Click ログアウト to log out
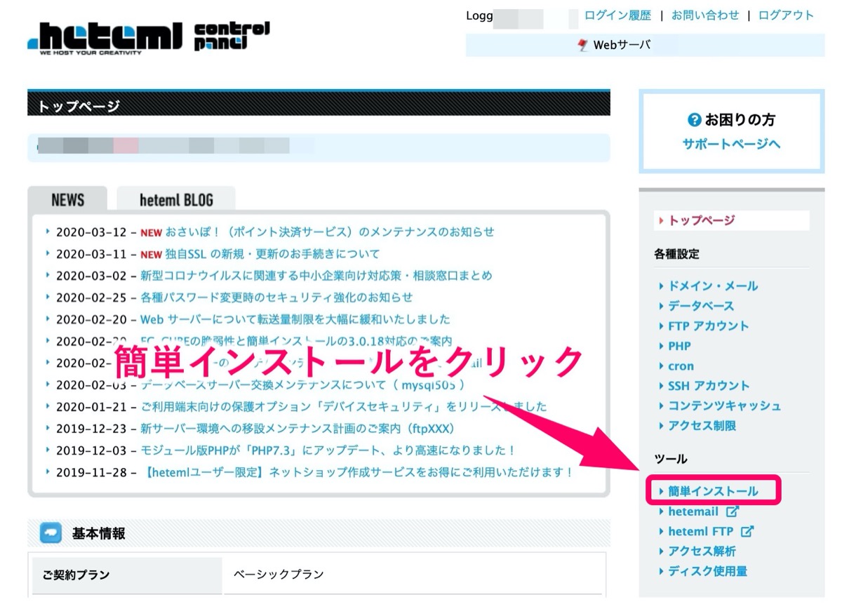 [x=786, y=15]
